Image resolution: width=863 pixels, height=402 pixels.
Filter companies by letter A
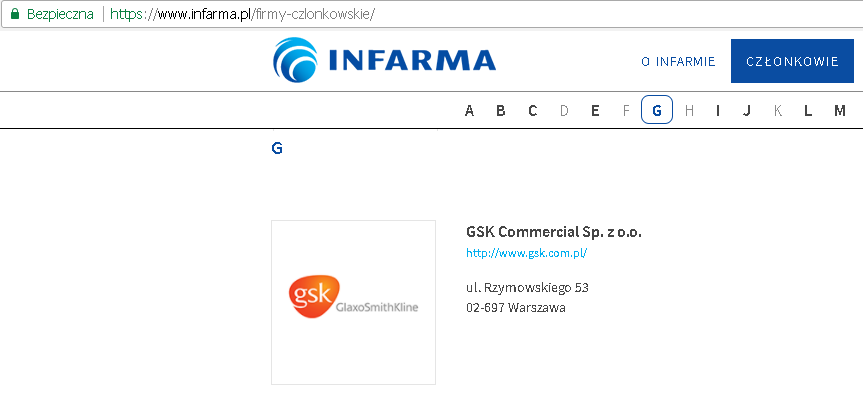coord(469,111)
